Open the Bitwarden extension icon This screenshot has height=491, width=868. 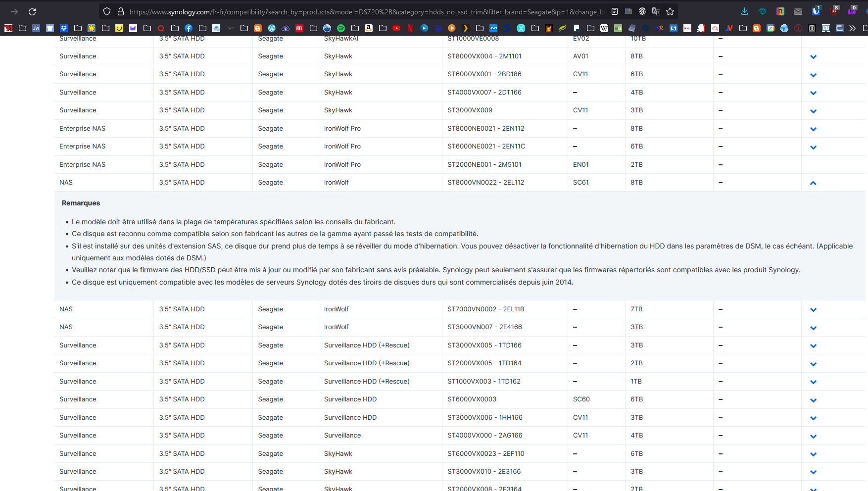[x=816, y=11]
